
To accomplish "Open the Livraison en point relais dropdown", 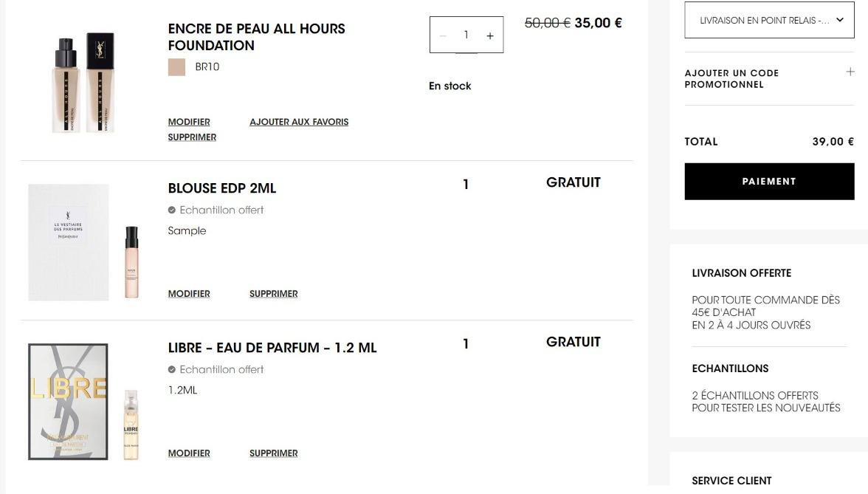I will pyautogui.click(x=769, y=21).
